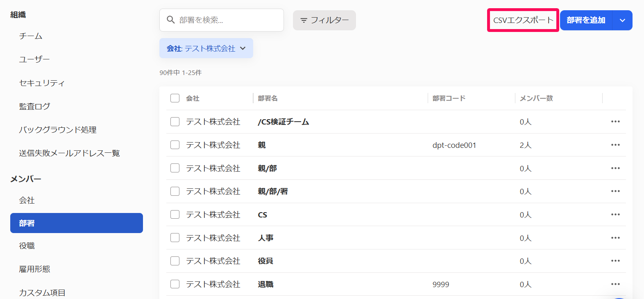This screenshot has height=299, width=644.
Task: Click the メンバー数 column header
Action: [x=536, y=98]
